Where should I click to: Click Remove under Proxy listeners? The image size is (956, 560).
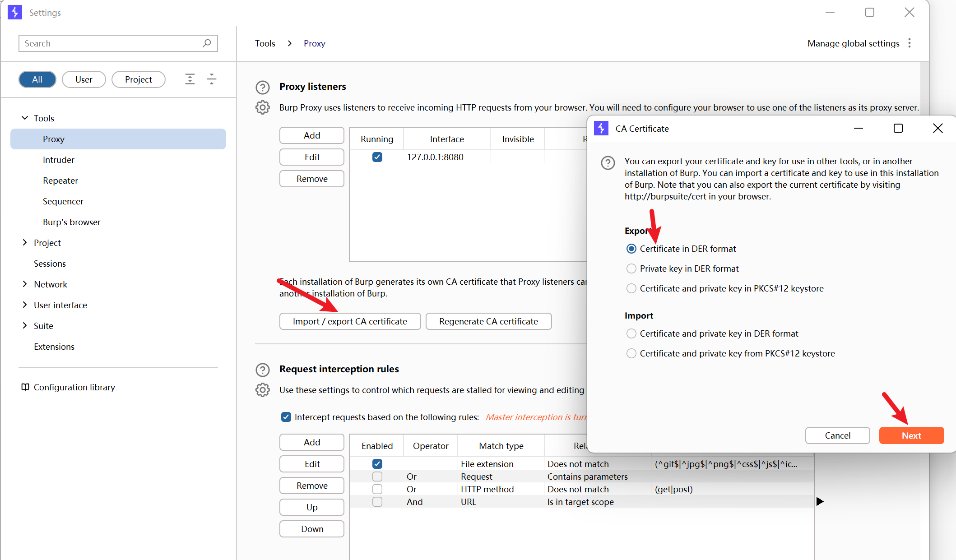(312, 179)
